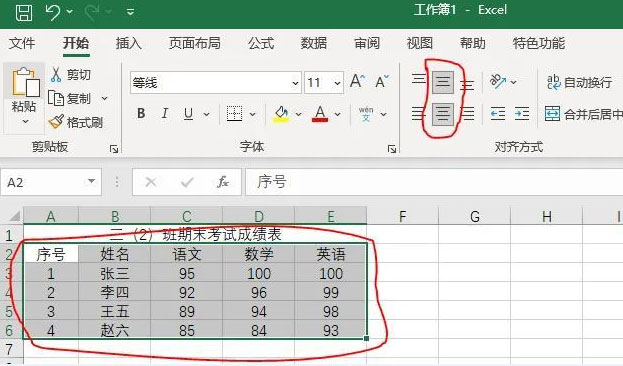Open the 帮助 tab

tap(473, 43)
